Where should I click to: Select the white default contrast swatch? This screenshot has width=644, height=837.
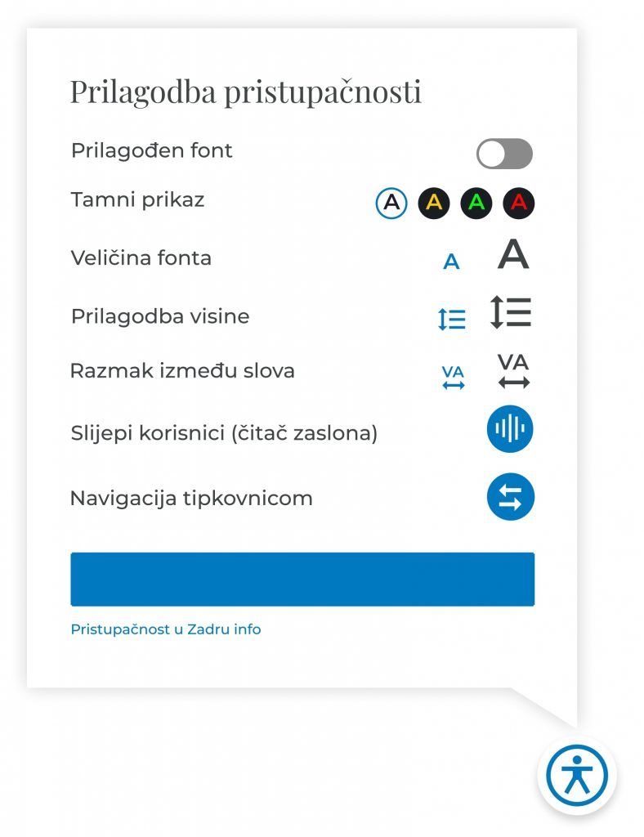(391, 203)
